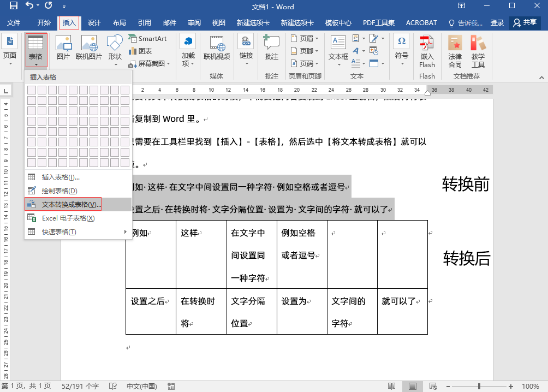Click the Online Video (联机视频) icon
548x392 pixels.
217,47
